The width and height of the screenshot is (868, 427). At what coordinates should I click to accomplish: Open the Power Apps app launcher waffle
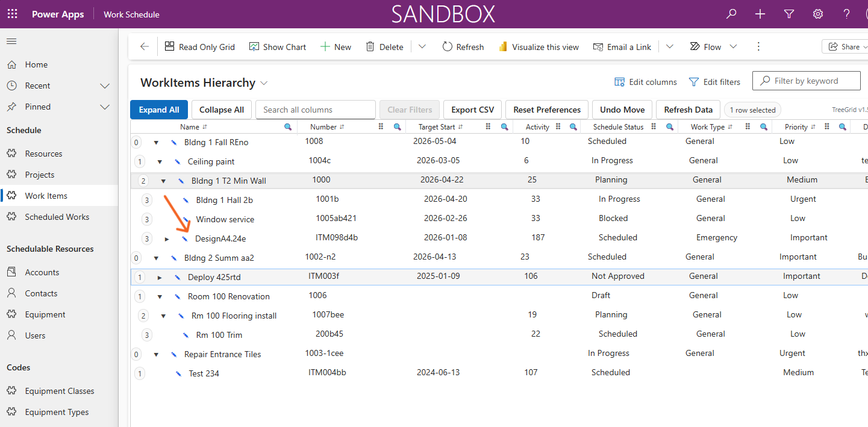tap(12, 14)
